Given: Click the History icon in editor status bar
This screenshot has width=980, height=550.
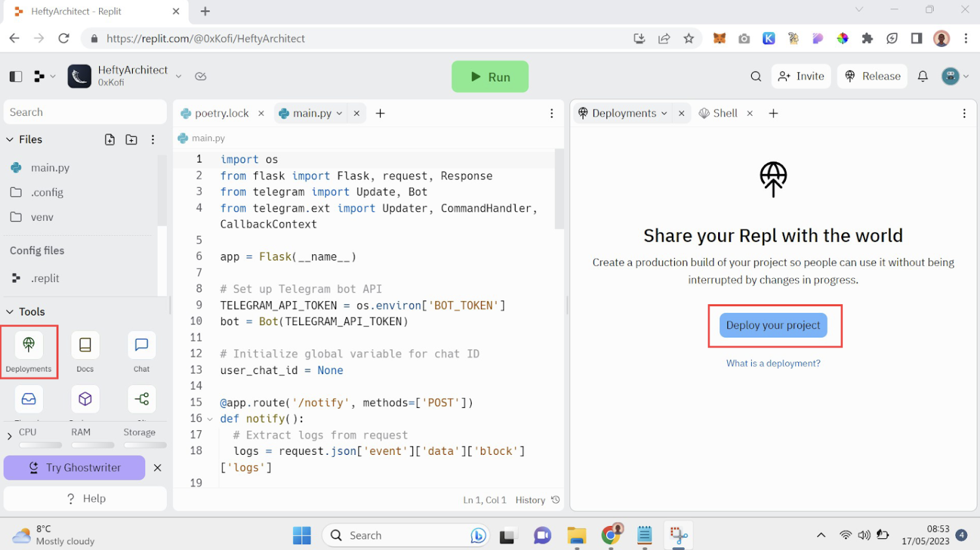Looking at the screenshot, I should pyautogui.click(x=555, y=500).
